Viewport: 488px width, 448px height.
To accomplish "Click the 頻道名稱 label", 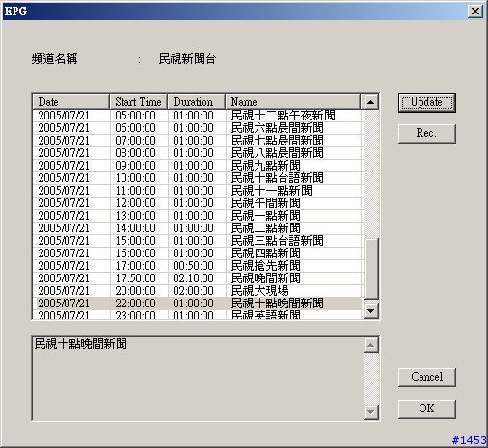I will coord(55,59).
